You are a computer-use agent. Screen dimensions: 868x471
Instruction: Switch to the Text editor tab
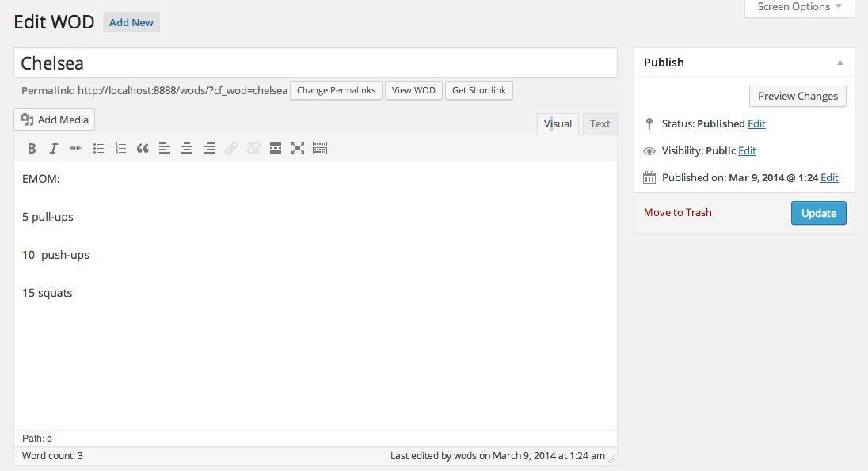pyautogui.click(x=600, y=124)
